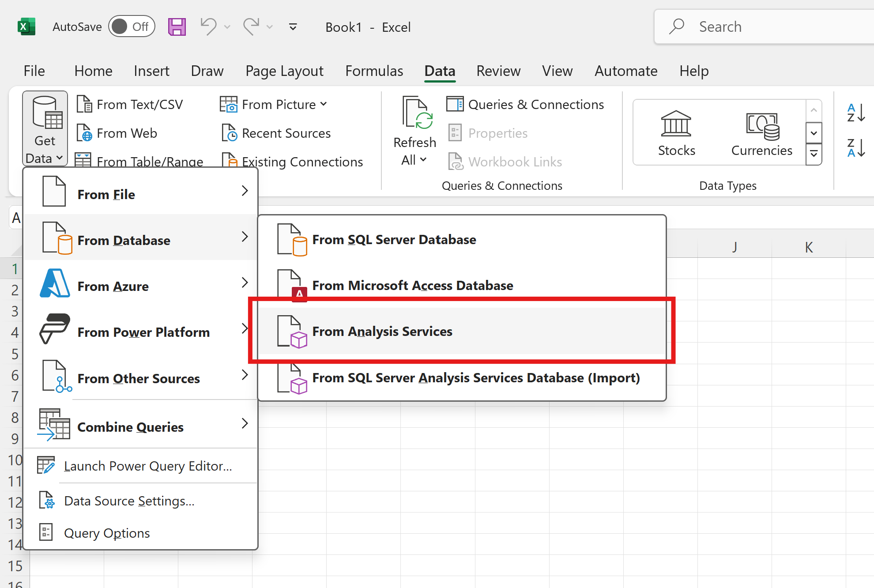This screenshot has height=588, width=874.
Task: Expand the Undo history dropdown arrow
Action: click(x=227, y=27)
